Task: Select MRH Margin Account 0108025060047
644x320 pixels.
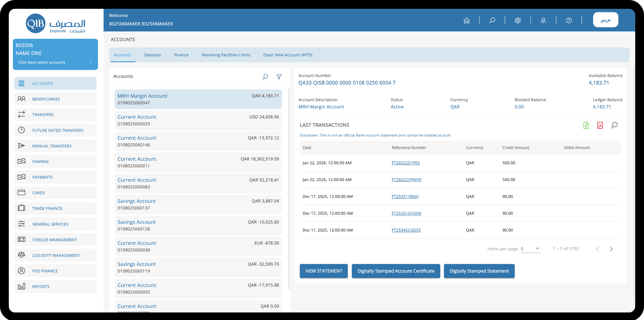Action: click(198, 99)
